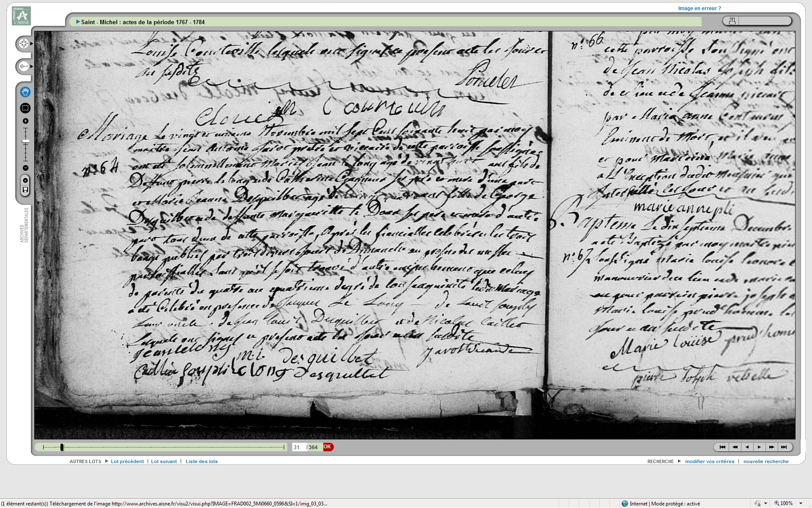The image size is (812, 508).
Task: Click the page number input field
Action: click(x=299, y=447)
